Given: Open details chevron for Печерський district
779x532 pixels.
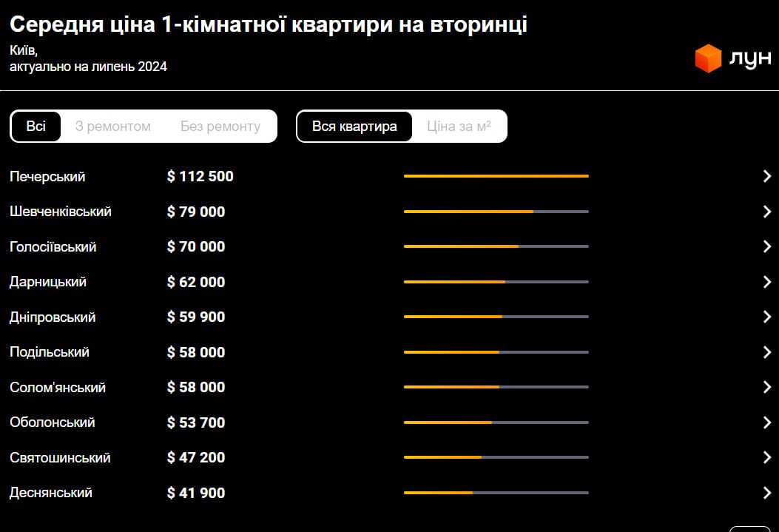Looking at the screenshot, I should [767, 176].
